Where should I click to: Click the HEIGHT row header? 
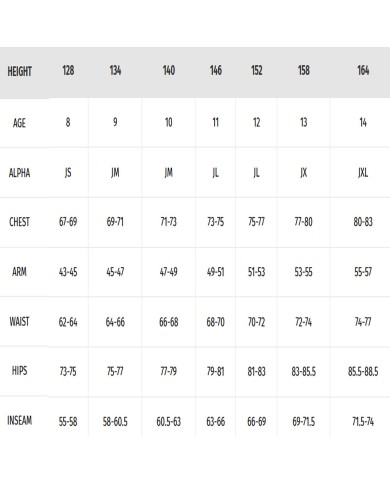(x=19, y=71)
